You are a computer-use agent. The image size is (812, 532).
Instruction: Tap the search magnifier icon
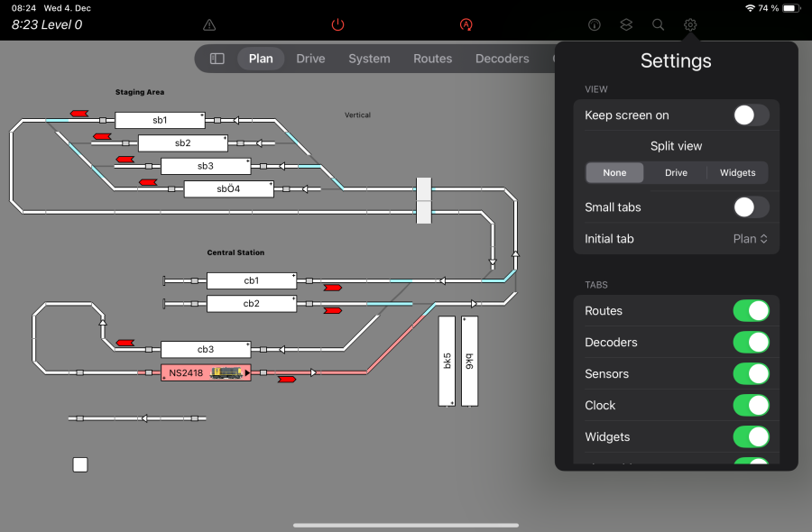(x=659, y=25)
